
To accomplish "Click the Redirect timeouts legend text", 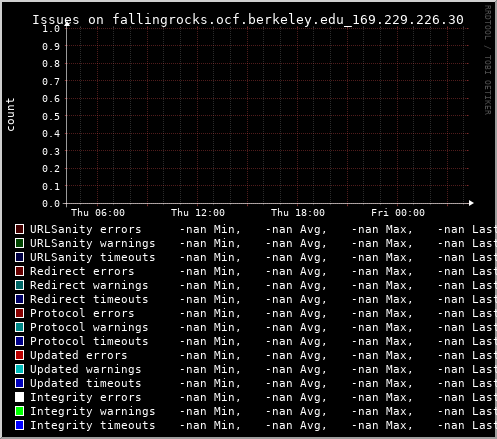I will [x=89, y=299].
